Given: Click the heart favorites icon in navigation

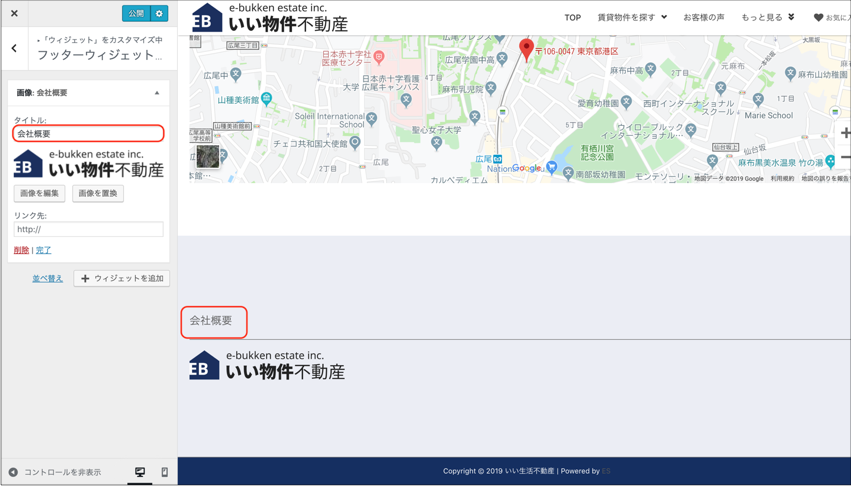Looking at the screenshot, I should pos(818,17).
